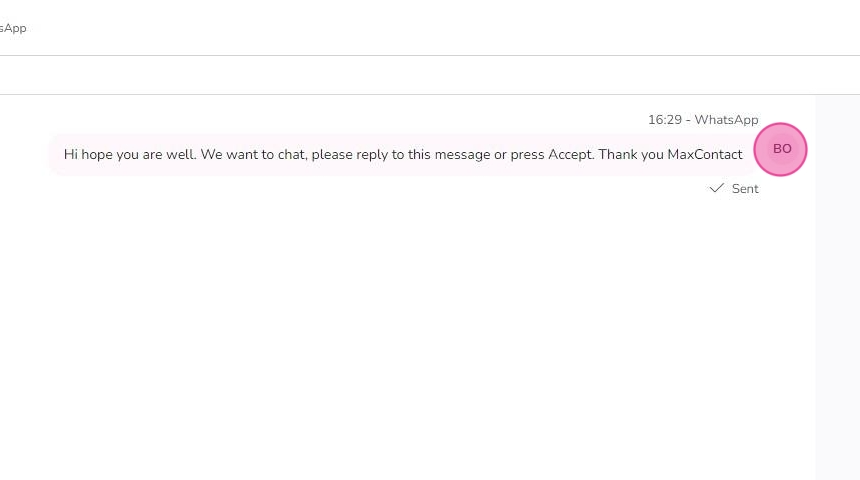Click the greeting 'Hi hope you are well'

tap(129, 155)
